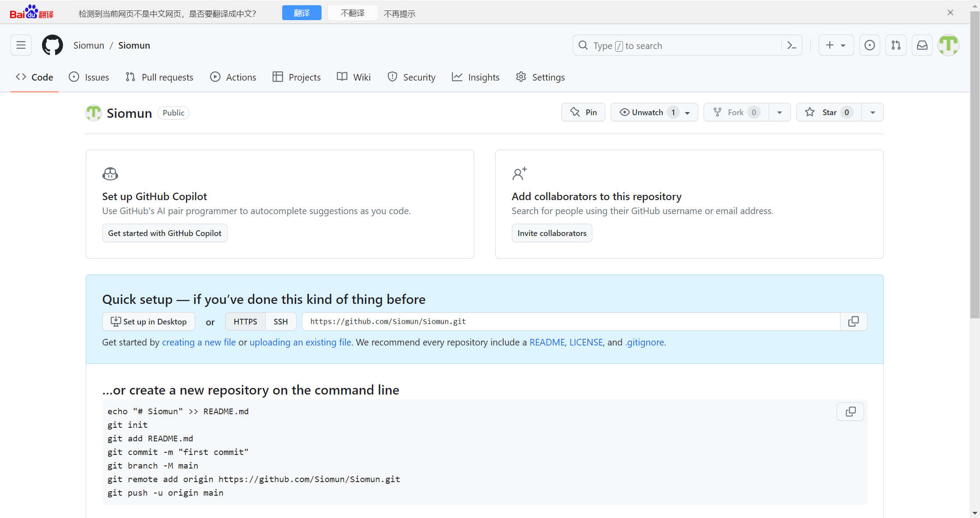Copy the command line code block
The image size is (980, 518).
[x=850, y=412]
